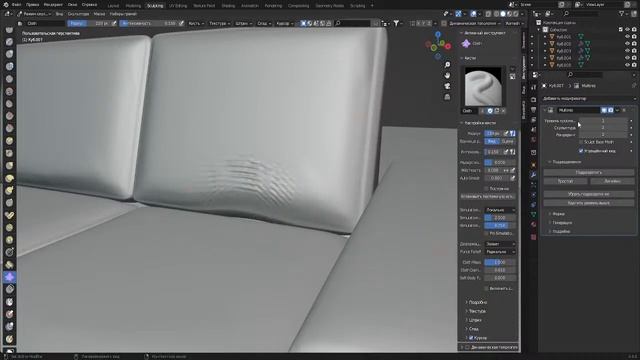The width and height of the screenshot is (640, 360).
Task: Switch to the Shading workspace tab
Action: point(228,6)
